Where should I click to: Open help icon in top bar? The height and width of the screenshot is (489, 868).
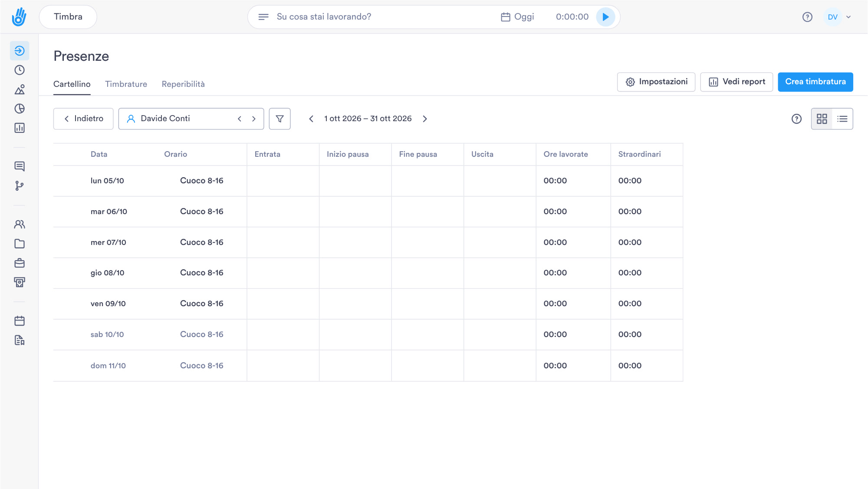[807, 17]
